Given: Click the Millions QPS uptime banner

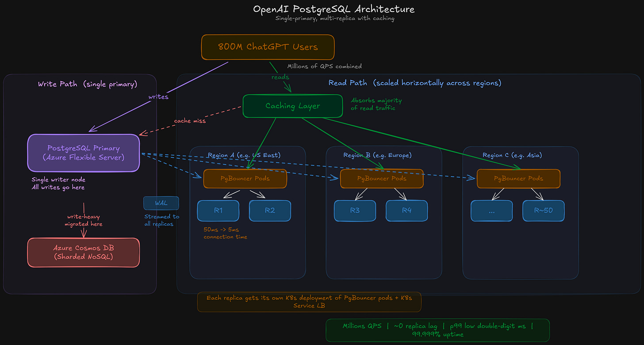Looking at the screenshot, I should coord(437,330).
